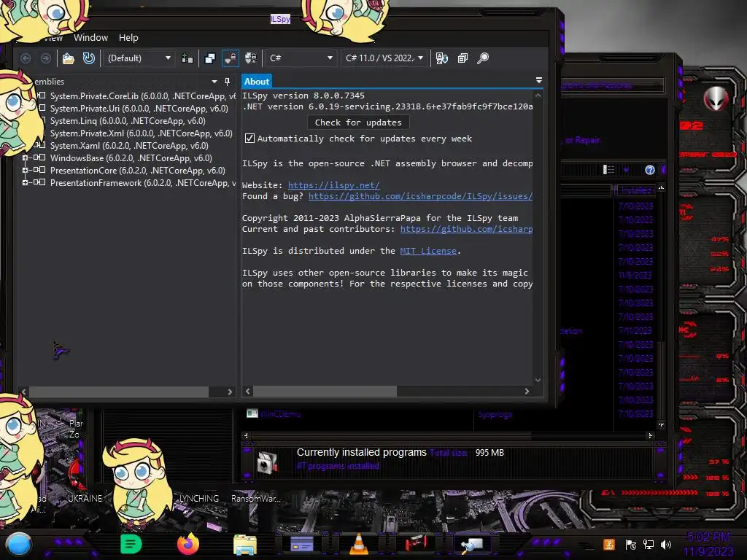
Task: Select System.Xaml assembly
Action: (129, 146)
